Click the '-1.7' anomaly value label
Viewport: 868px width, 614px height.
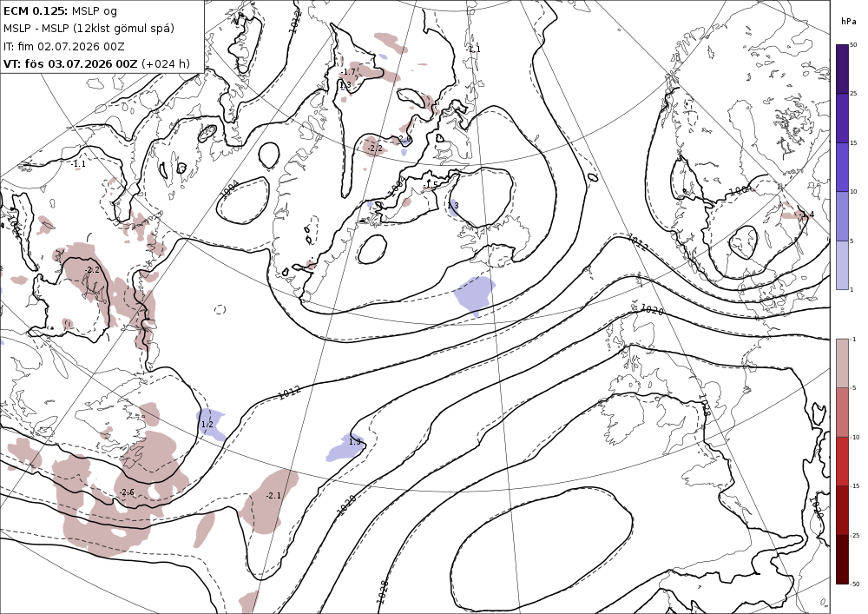[348, 72]
